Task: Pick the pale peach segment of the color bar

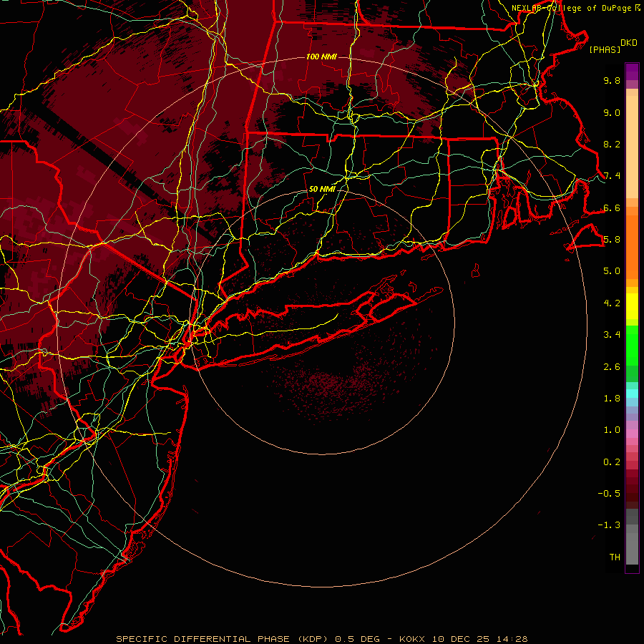Action: tap(632, 147)
